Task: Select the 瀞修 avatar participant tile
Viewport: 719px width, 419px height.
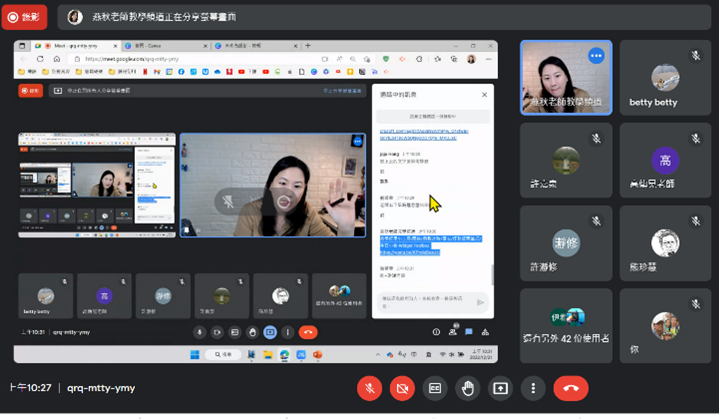Action: coord(566,243)
